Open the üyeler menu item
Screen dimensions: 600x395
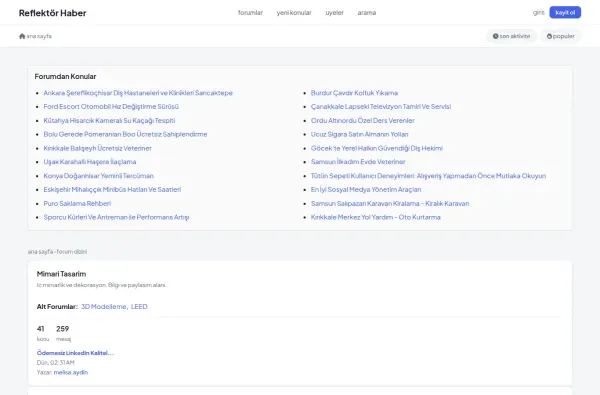coord(334,13)
